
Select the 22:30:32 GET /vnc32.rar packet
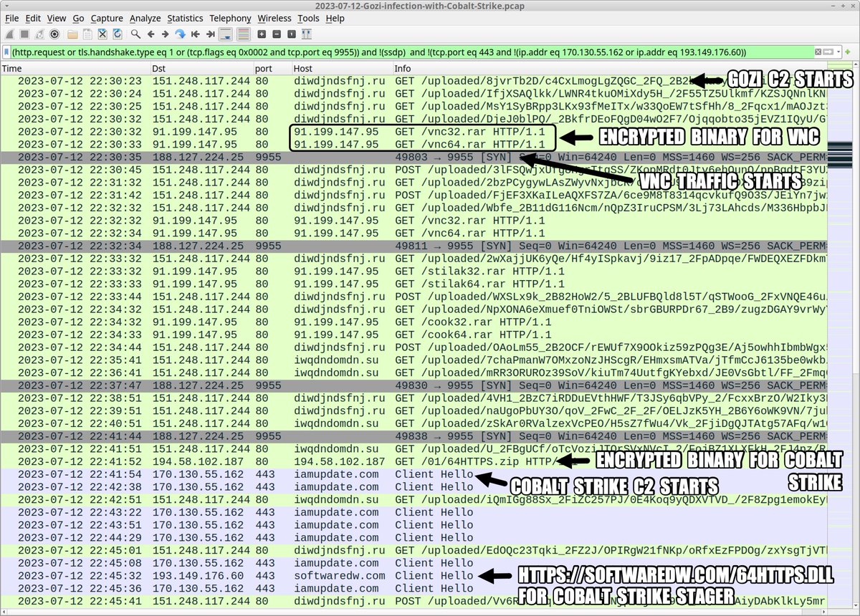coord(414,132)
